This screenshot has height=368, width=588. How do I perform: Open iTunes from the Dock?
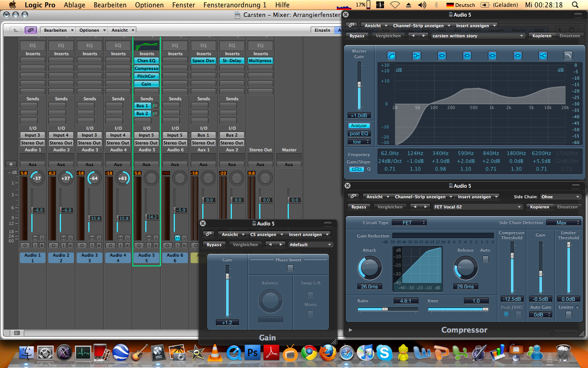[x=365, y=353]
